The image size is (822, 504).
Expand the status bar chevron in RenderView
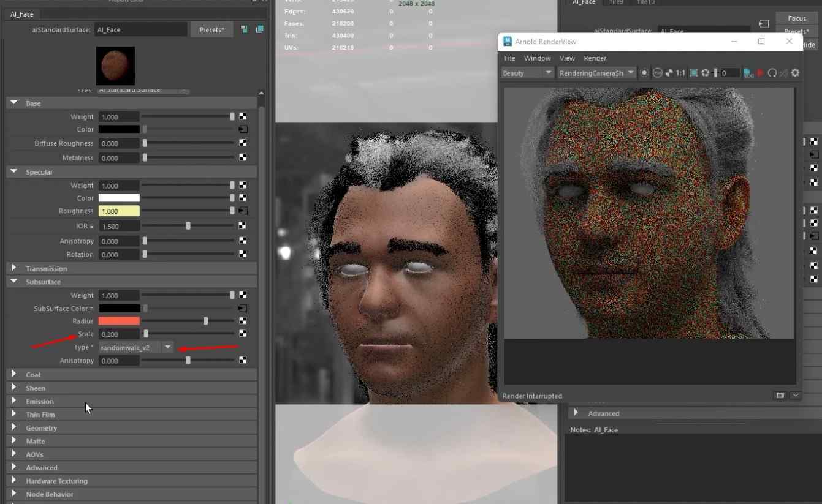795,396
